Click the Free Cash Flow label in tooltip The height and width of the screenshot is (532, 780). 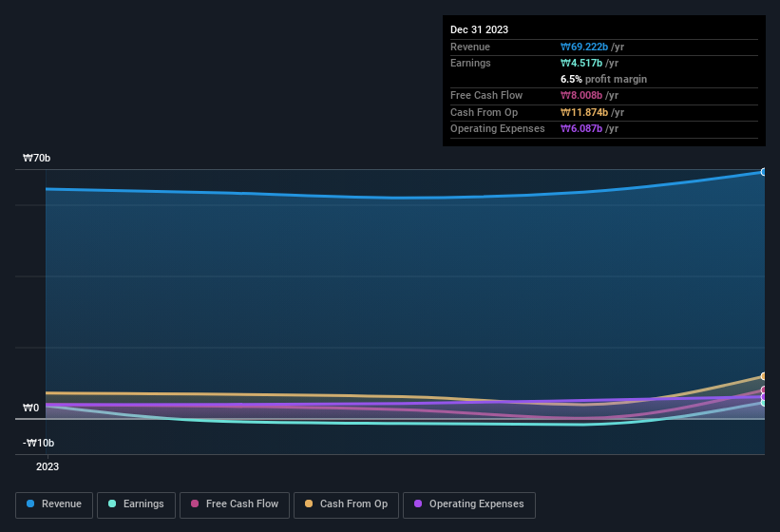486,95
